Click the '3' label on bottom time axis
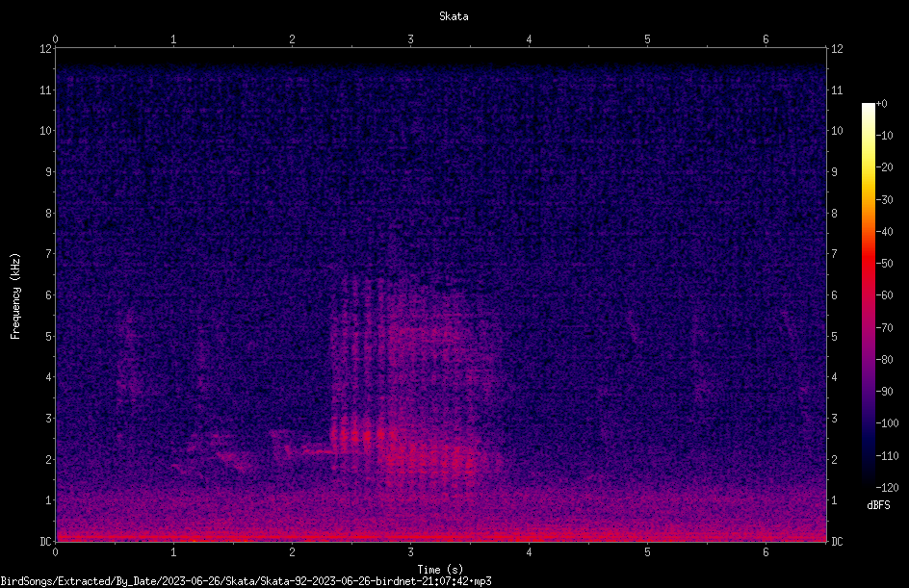This screenshot has height=588, width=909. tap(410, 552)
